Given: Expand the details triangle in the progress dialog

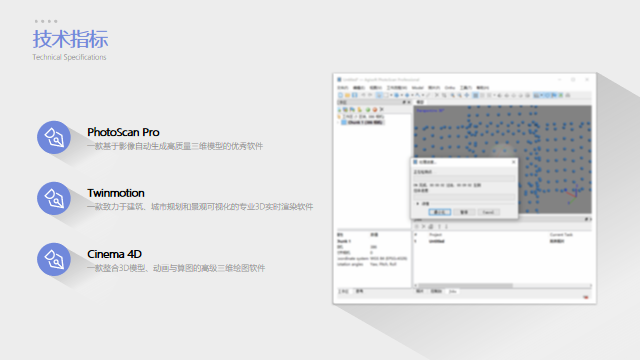Looking at the screenshot, I should tap(418, 204).
